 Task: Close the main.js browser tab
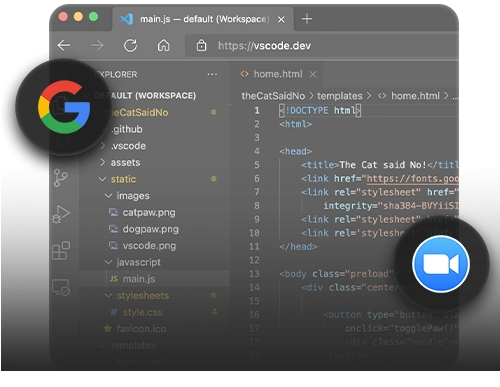pos(281,20)
